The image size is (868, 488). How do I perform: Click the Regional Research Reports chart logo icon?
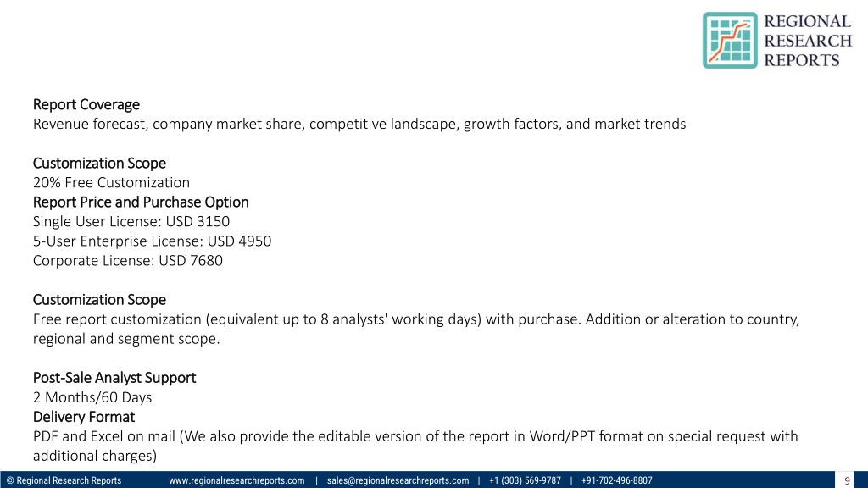tap(729, 40)
